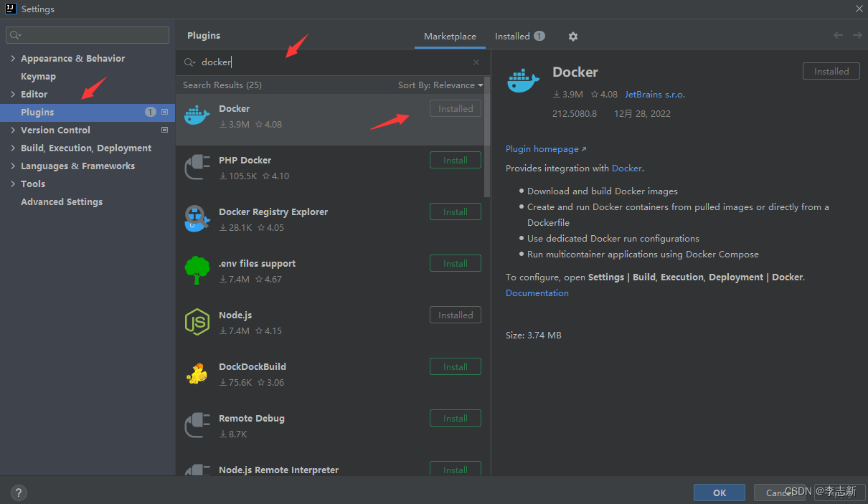Select the Docker Registry Explorer title
Image resolution: width=868 pixels, height=504 pixels.
coord(273,212)
